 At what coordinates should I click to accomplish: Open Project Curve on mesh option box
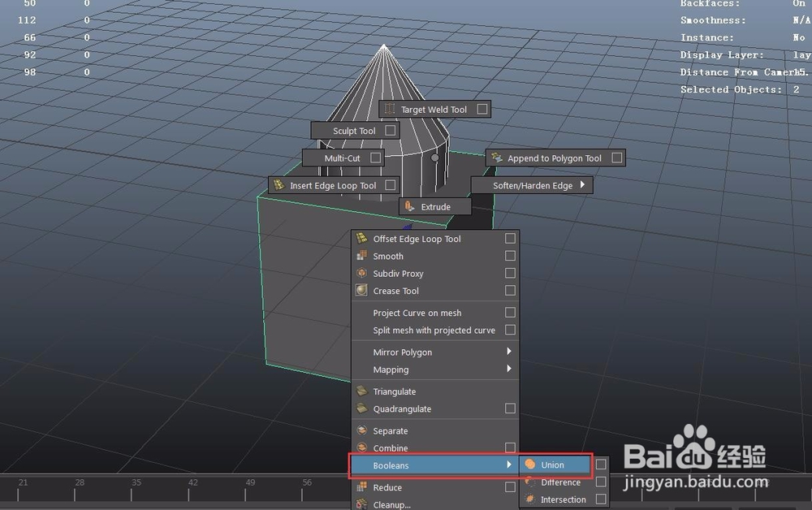coord(510,312)
